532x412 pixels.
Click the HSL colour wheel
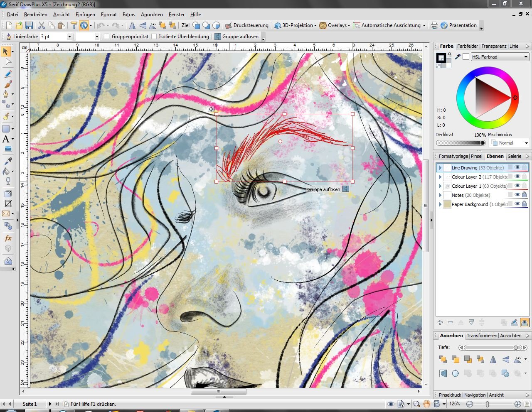487,98
